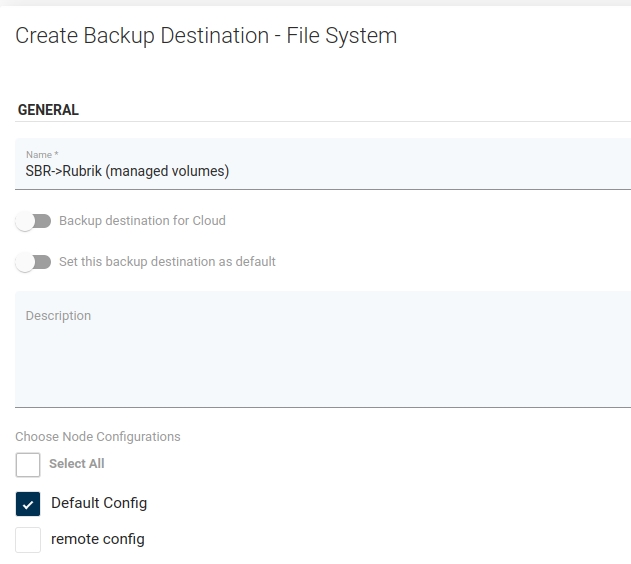Uncheck the Default Config checkbox

[x=28, y=503]
